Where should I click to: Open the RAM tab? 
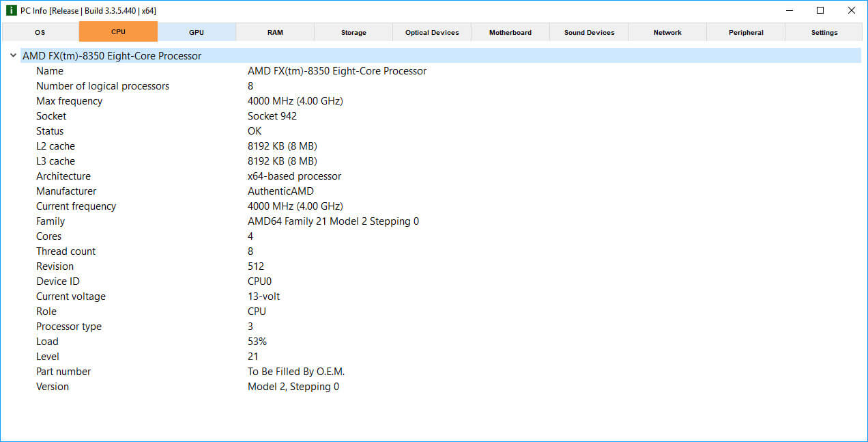(274, 31)
